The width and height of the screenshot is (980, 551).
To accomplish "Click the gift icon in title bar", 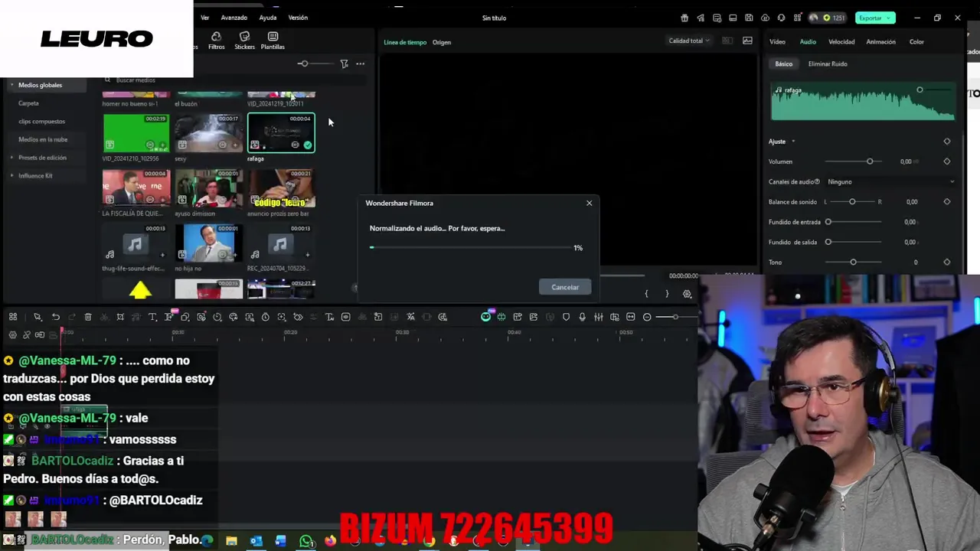I will 684,18.
